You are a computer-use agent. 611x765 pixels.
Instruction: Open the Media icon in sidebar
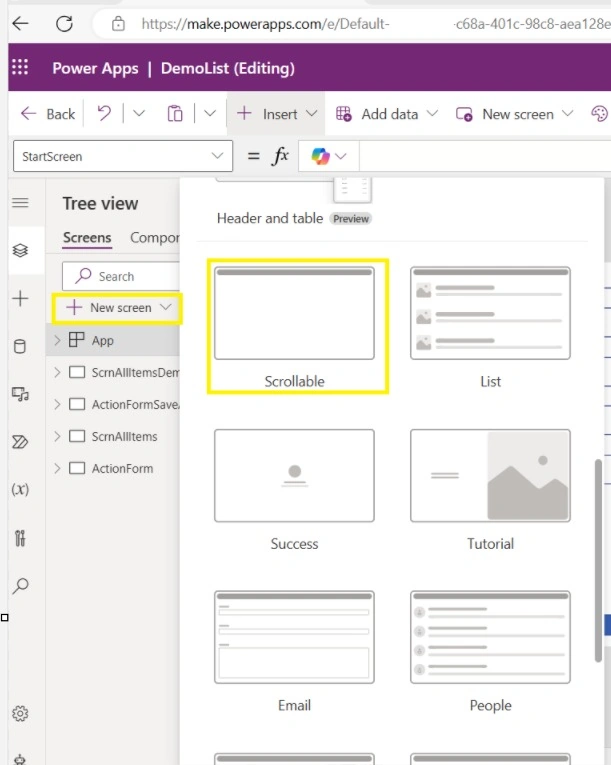point(20,394)
